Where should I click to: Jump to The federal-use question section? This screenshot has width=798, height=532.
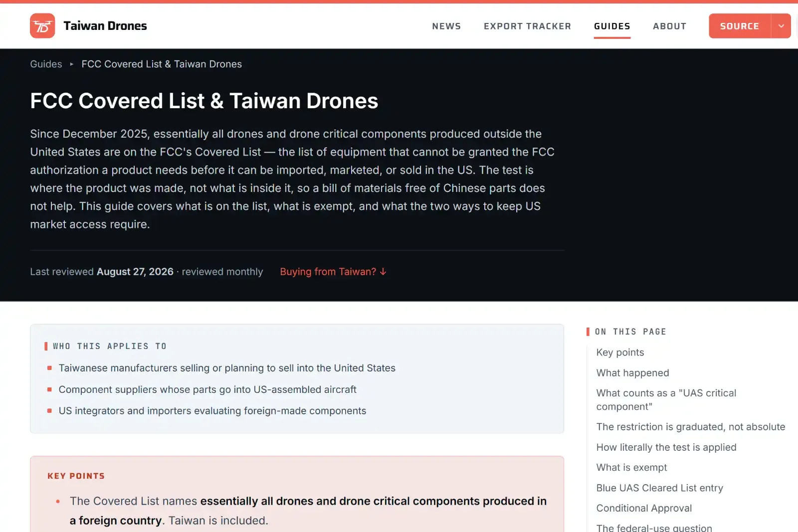(654, 528)
